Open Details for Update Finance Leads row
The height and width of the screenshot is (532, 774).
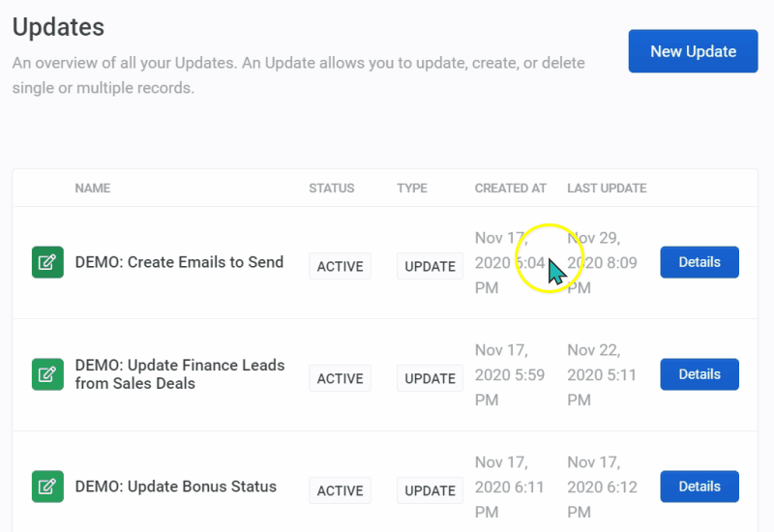click(700, 374)
